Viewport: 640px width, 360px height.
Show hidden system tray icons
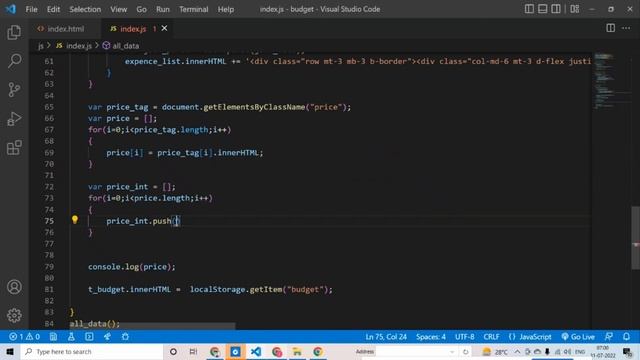click(x=517, y=351)
